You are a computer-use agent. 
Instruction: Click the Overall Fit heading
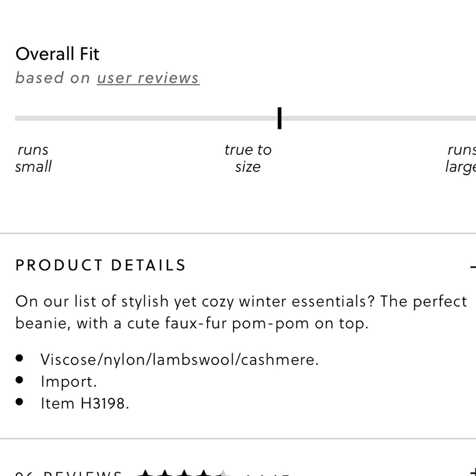58,54
